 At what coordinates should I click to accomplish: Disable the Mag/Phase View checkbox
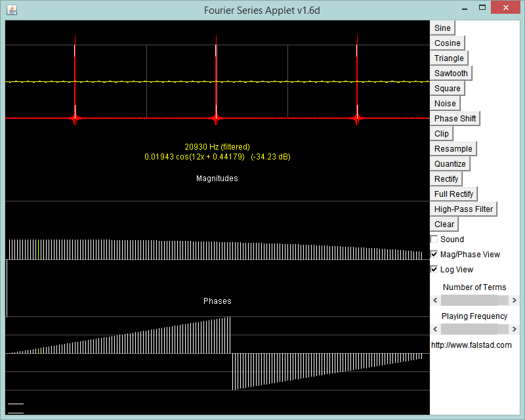click(434, 254)
